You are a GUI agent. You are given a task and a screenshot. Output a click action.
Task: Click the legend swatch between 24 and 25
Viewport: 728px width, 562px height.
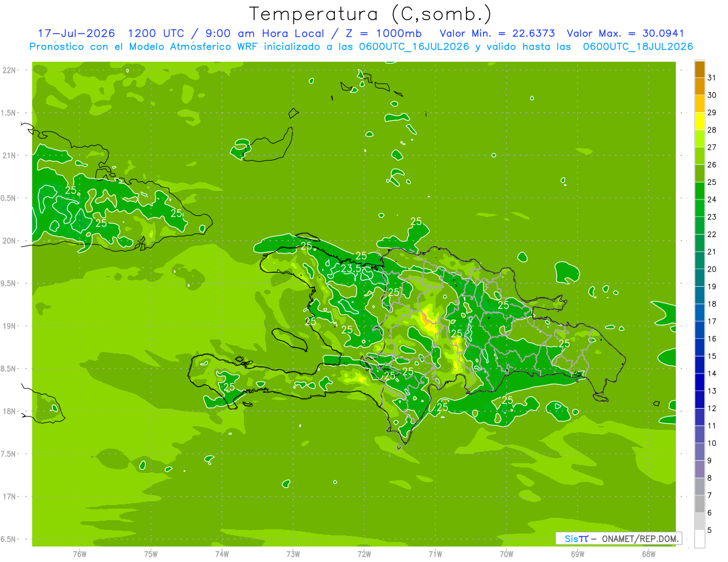point(699,191)
